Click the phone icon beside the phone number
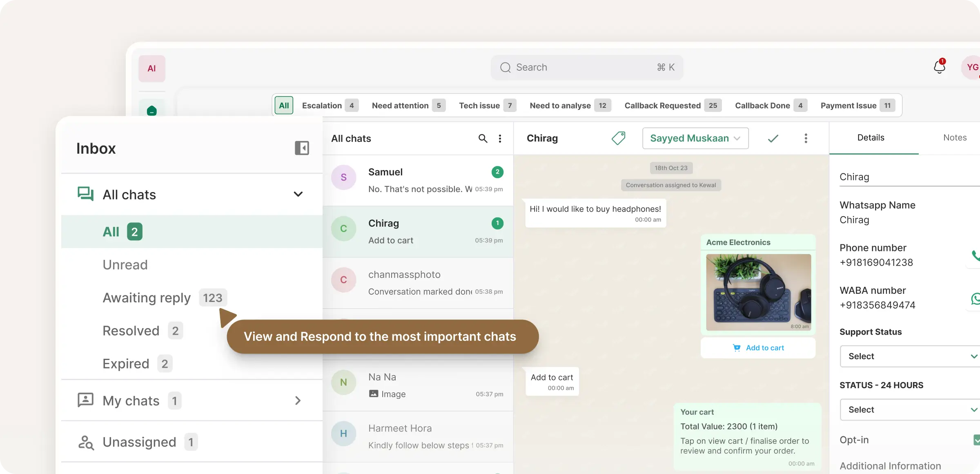Viewport: 980px width, 474px height. [x=976, y=256]
